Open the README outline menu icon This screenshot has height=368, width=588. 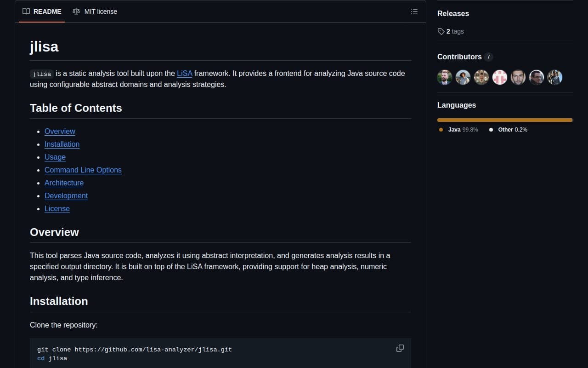[414, 11]
